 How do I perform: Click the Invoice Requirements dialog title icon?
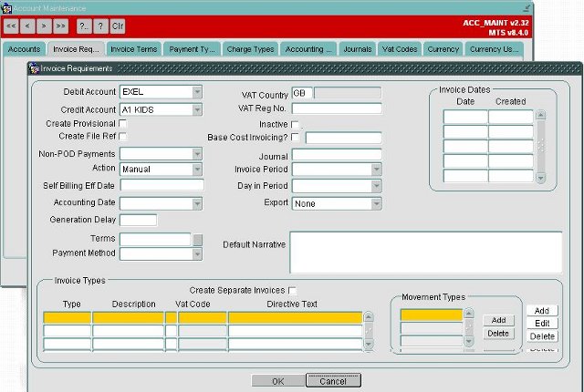point(35,68)
